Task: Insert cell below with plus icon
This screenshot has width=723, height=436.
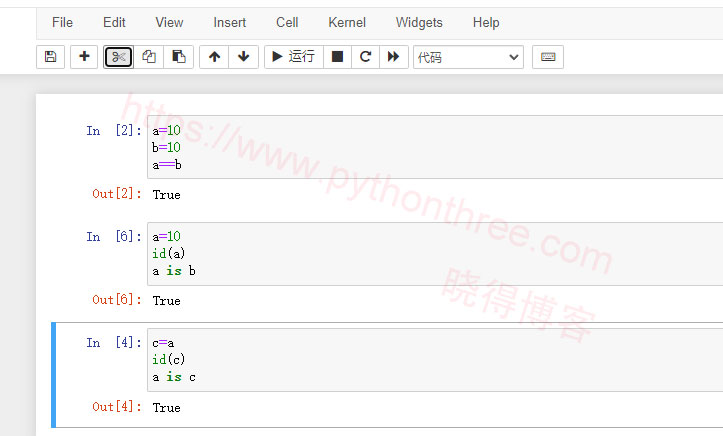Action: [x=84, y=57]
